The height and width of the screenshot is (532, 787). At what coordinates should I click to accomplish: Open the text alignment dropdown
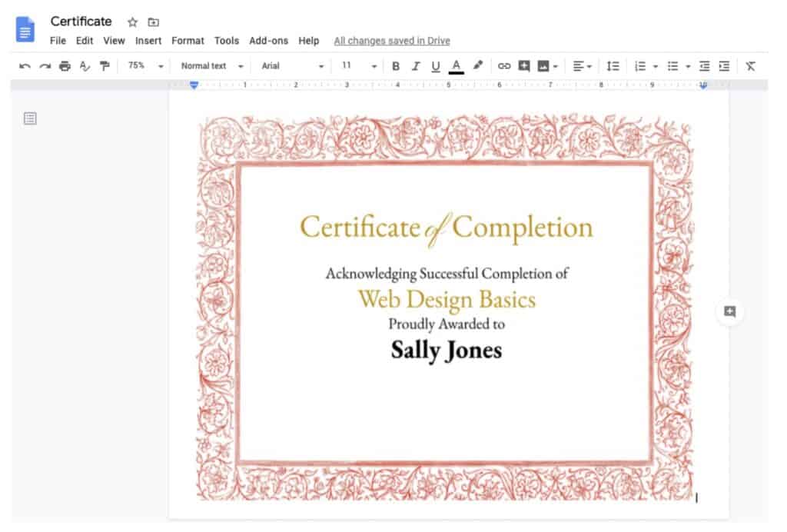pyautogui.click(x=583, y=66)
